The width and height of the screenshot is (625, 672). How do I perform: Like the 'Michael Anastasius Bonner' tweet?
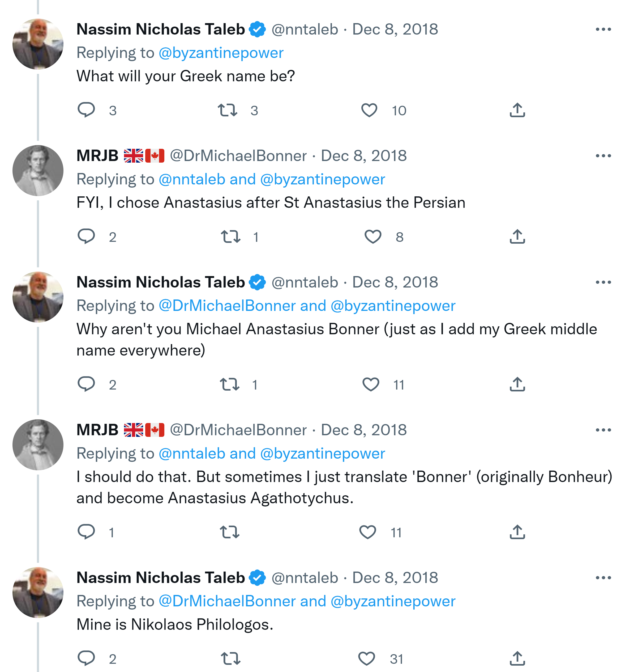tap(371, 384)
